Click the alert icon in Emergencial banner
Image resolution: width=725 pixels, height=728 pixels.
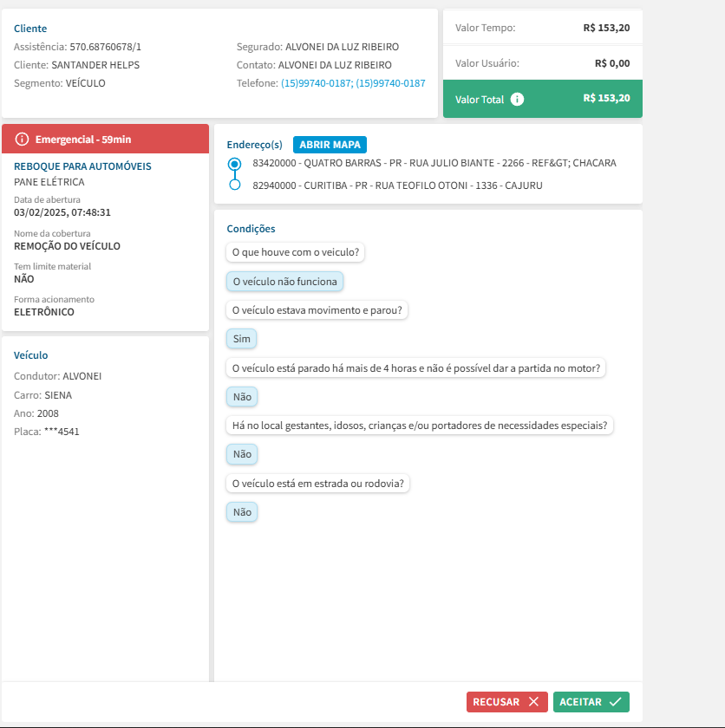22,140
